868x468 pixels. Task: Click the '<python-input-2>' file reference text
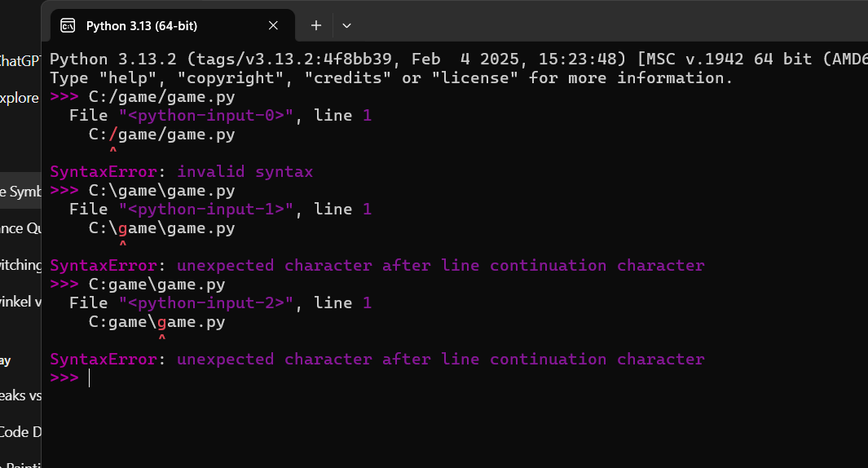point(205,303)
